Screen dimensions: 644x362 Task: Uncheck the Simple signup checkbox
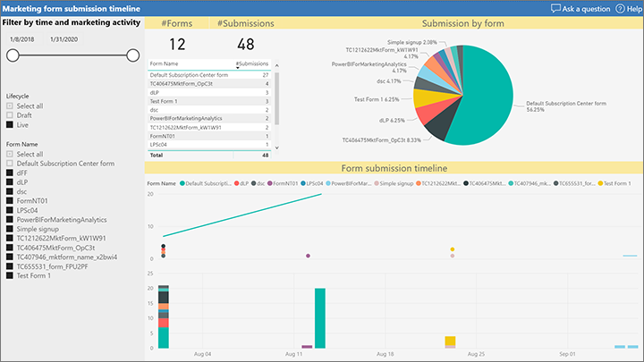pyautogui.click(x=10, y=229)
